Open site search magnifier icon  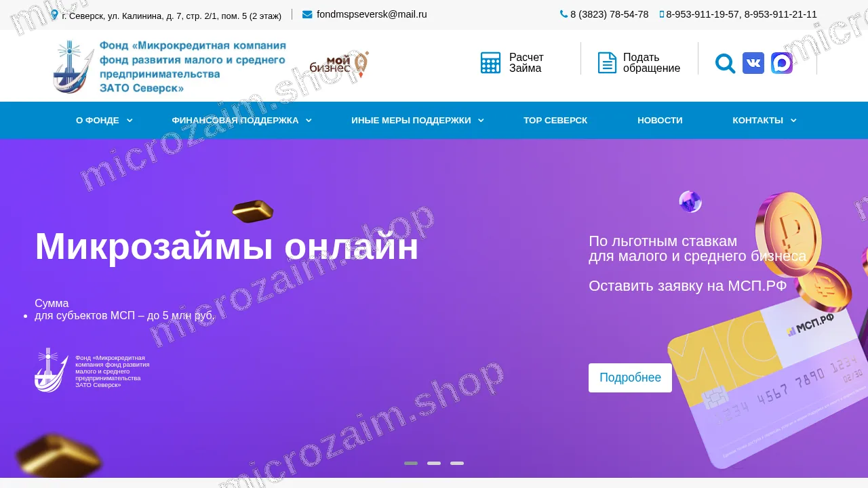click(x=725, y=64)
